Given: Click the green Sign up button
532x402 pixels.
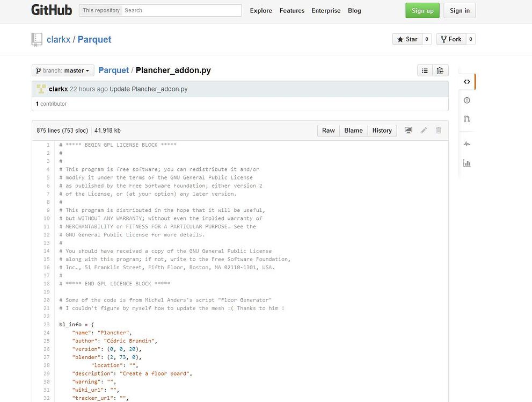Looking at the screenshot, I should (x=422, y=11).
